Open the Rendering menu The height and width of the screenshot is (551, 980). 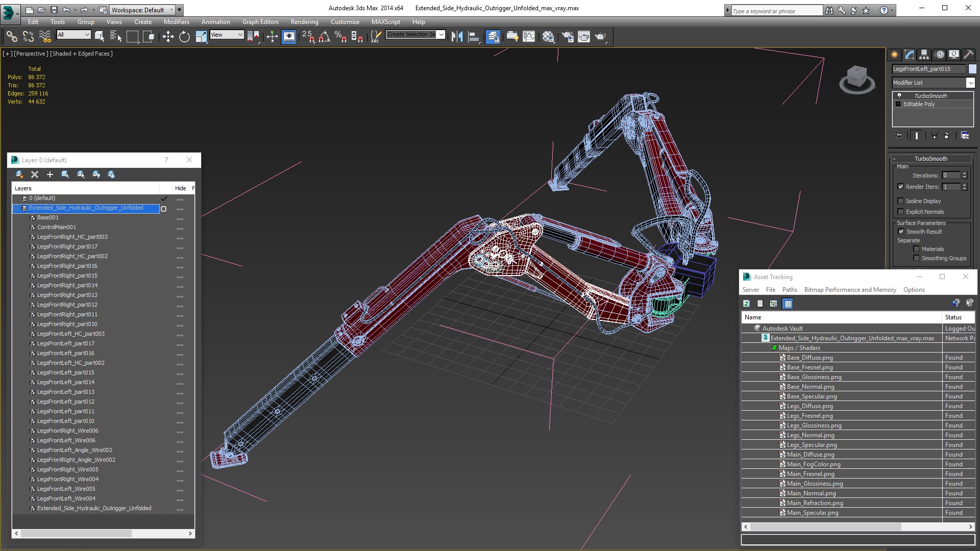304,22
